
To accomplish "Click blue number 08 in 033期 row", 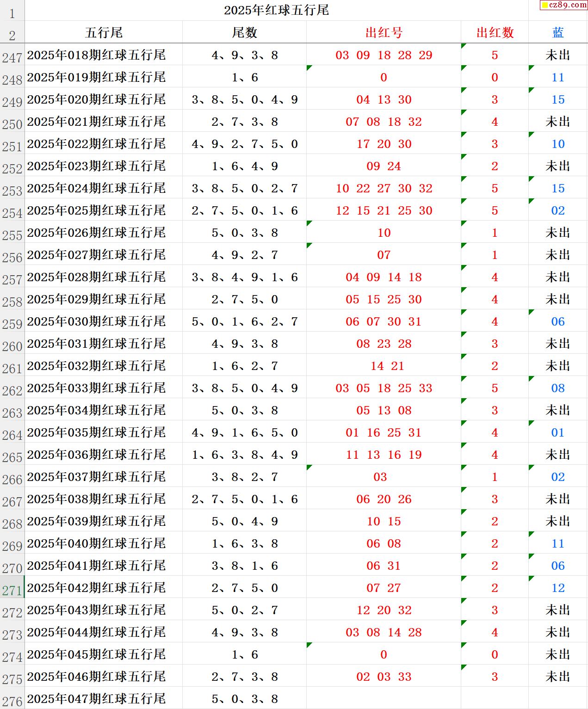I will tap(558, 388).
